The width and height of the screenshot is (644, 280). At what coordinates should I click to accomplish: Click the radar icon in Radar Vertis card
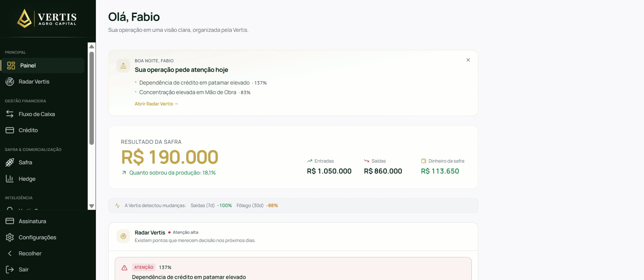click(x=123, y=236)
